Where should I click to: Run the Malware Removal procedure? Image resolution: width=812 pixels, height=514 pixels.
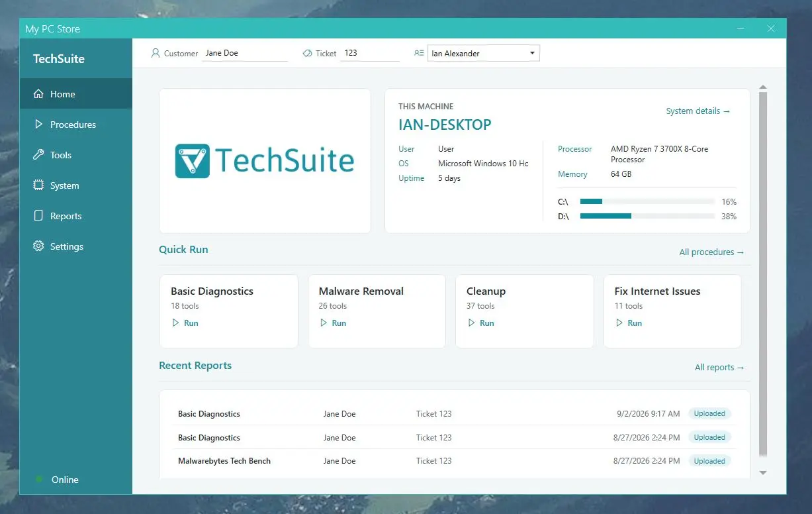click(333, 323)
